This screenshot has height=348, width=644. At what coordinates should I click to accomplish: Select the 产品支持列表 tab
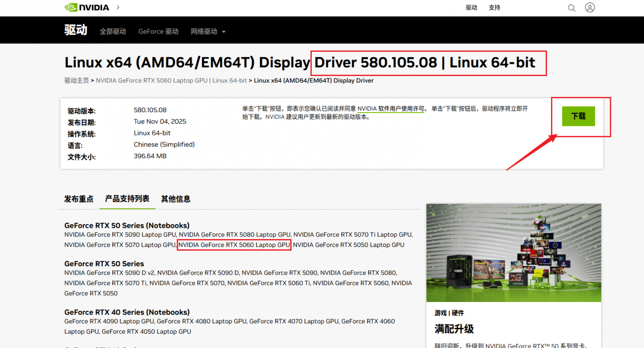pyautogui.click(x=127, y=199)
